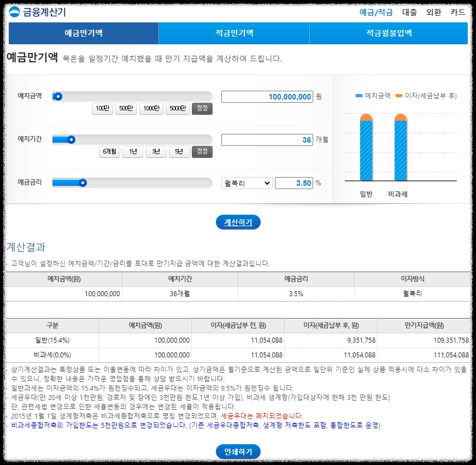This screenshot has height=465, width=476.
Task: Click the 인쇄하기 print button
Action: click(238, 451)
